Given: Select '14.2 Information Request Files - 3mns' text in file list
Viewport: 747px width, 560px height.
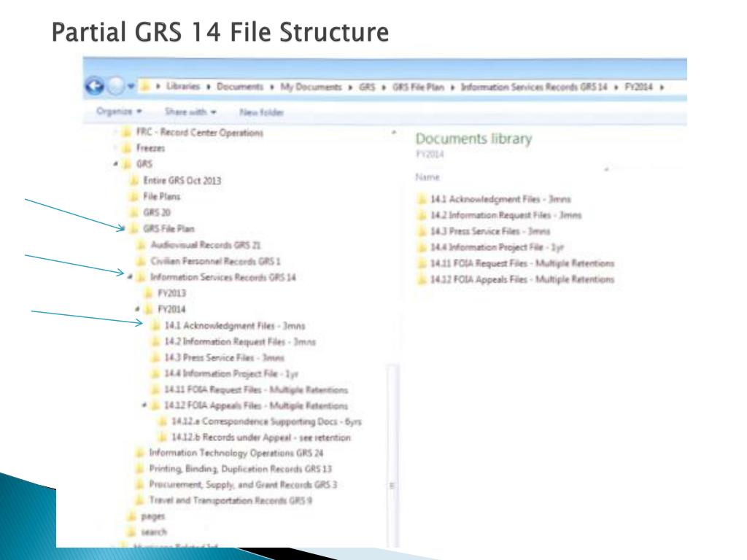Looking at the screenshot, I should pos(506,215).
